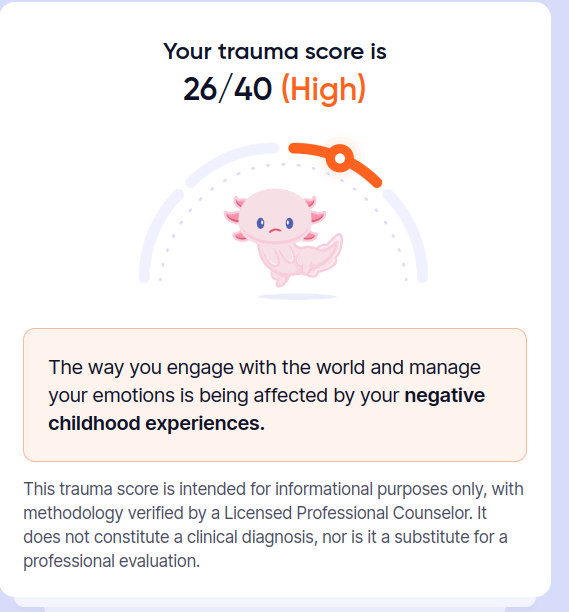Click the stacked card edge at bottom
Image resolution: width=569 pixels, height=612 pixels.
coord(275,604)
